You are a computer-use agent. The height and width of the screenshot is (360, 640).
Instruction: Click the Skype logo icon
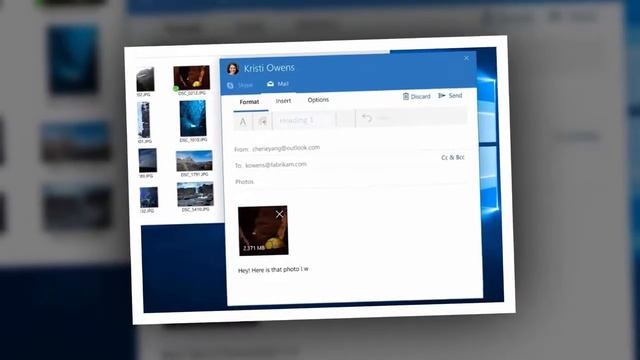230,85
